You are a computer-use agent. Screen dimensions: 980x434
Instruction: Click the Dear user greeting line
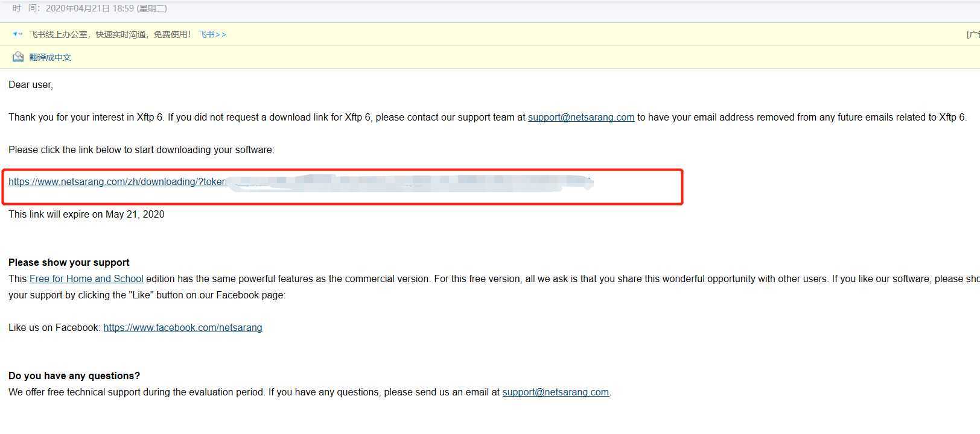[x=31, y=84]
